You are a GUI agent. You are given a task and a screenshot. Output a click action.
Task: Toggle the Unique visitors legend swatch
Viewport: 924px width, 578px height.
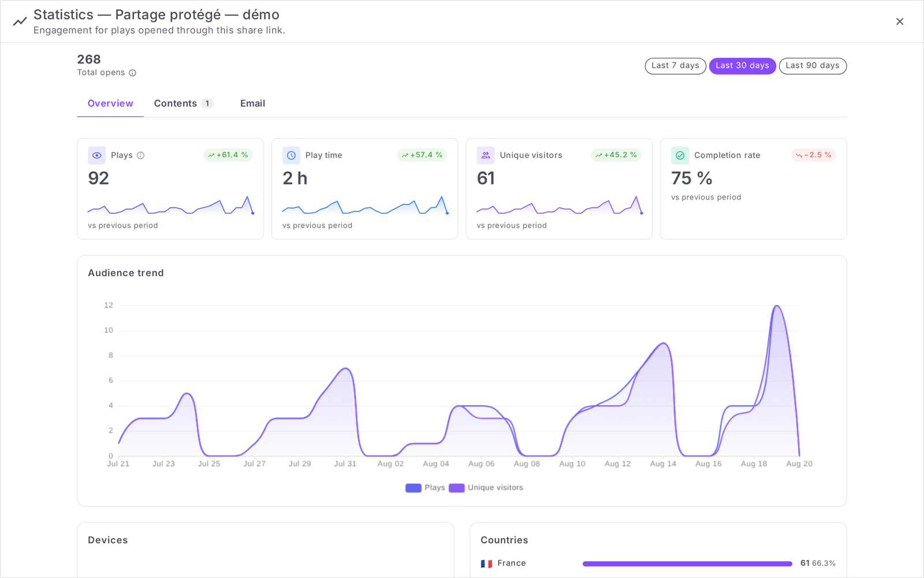457,488
